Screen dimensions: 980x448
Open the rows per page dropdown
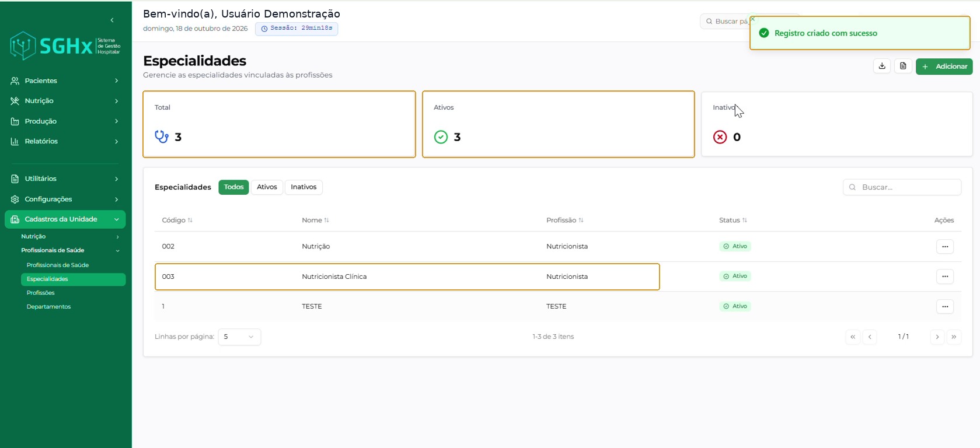[239, 337]
